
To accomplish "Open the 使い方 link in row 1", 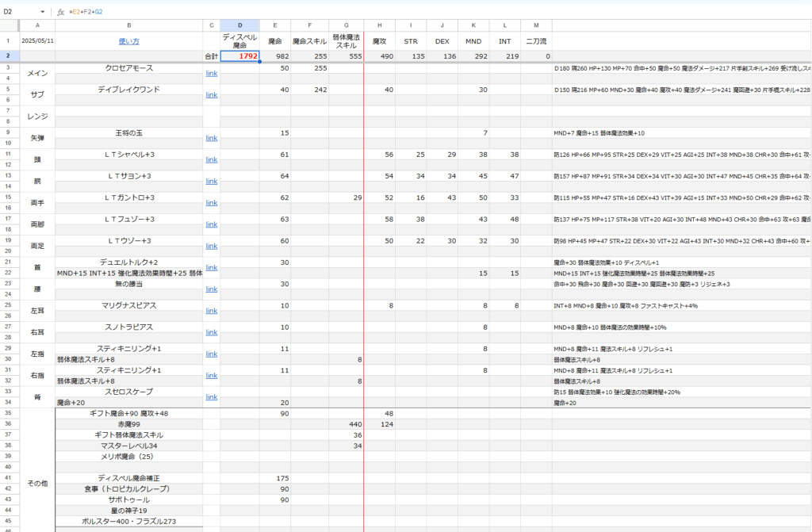I will point(129,41).
